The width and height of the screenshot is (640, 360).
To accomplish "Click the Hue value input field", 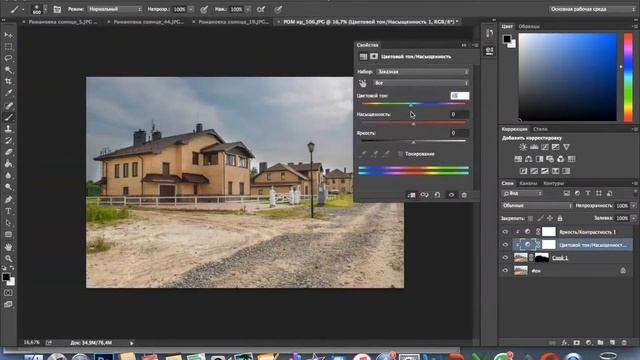I will tap(460, 96).
